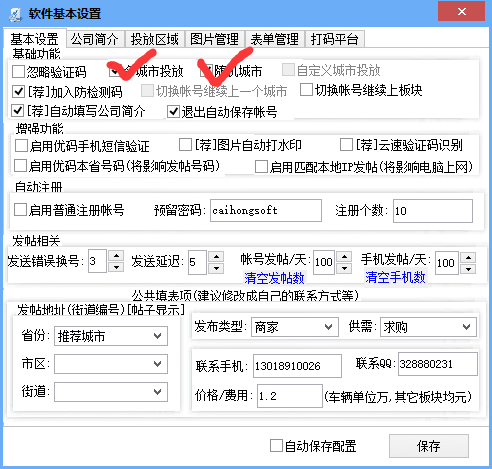Image resolution: width=492 pixels, height=469 pixels.
Task: Click the 清空手机数 link
Action: 395,277
